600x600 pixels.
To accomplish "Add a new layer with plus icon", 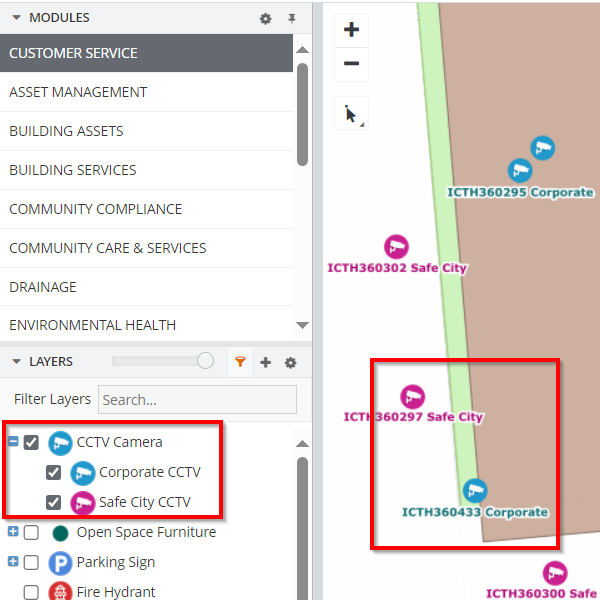I will coord(266,362).
